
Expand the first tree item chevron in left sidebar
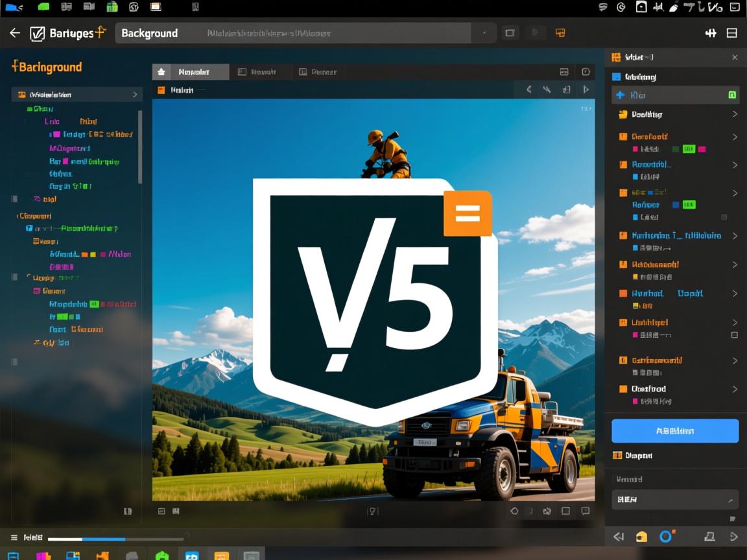(135, 95)
